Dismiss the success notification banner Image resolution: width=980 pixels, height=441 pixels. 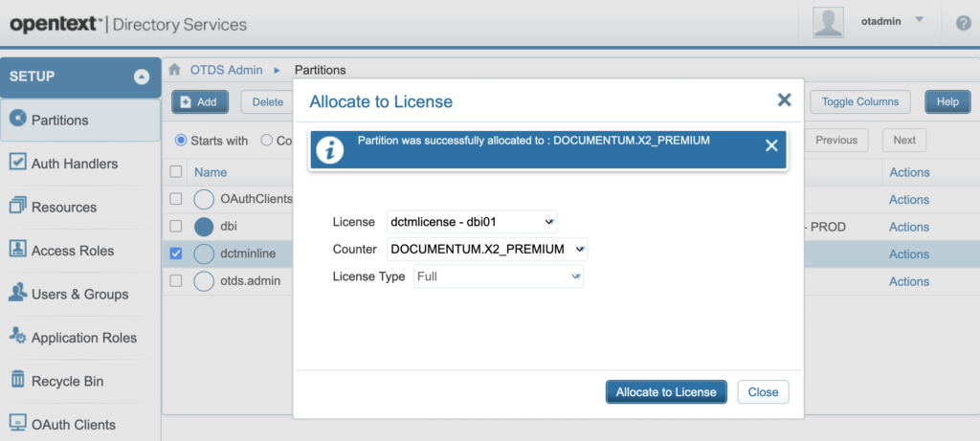[x=771, y=145]
